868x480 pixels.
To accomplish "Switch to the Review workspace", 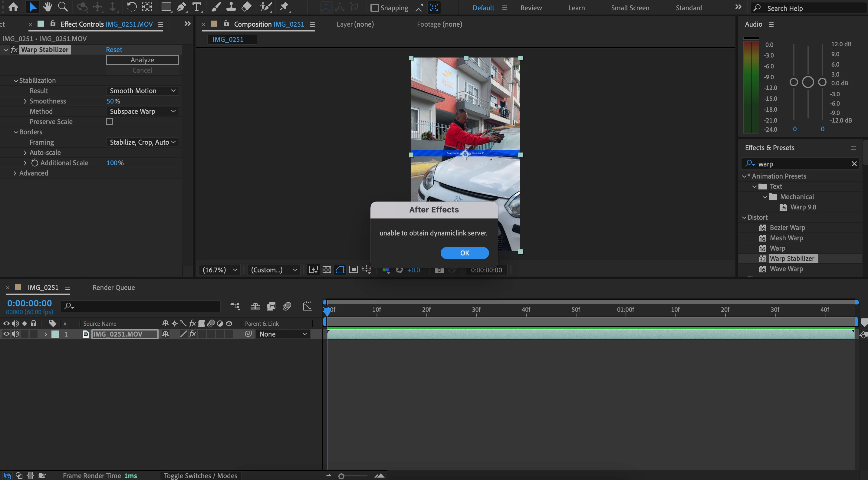I will tap(531, 8).
